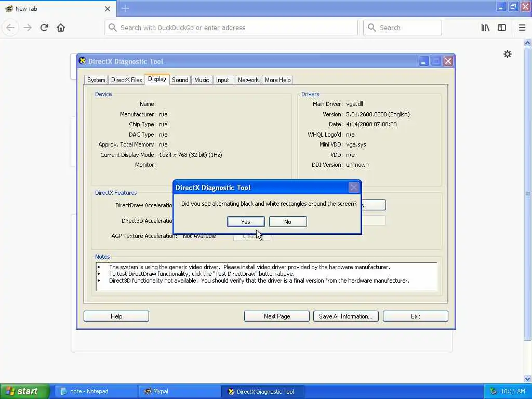Close the DirectX Diagnostic Tool window
The image size is (532, 399).
coord(448,61)
